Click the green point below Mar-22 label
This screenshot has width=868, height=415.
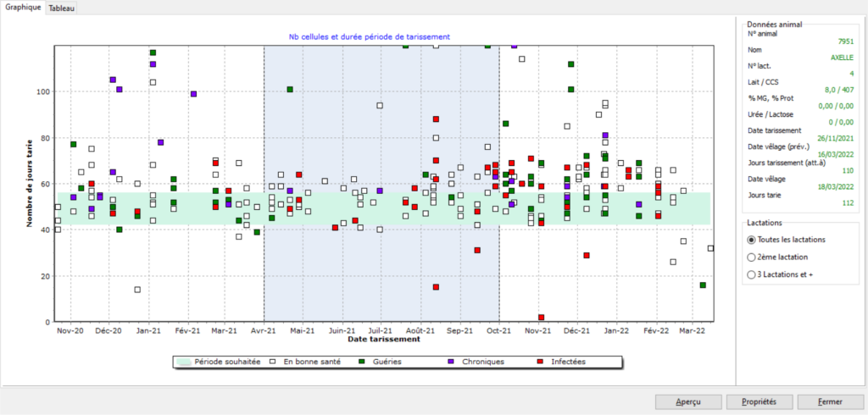click(703, 285)
